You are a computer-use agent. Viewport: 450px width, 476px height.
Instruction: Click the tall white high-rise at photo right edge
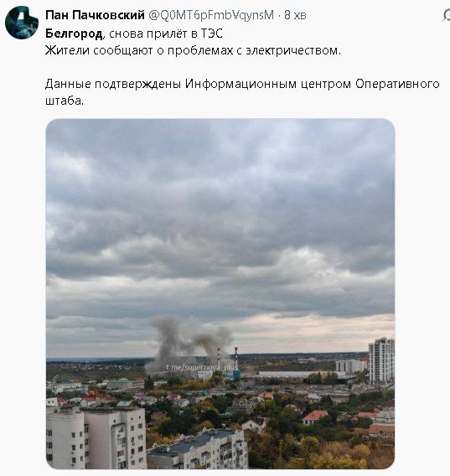click(x=381, y=360)
